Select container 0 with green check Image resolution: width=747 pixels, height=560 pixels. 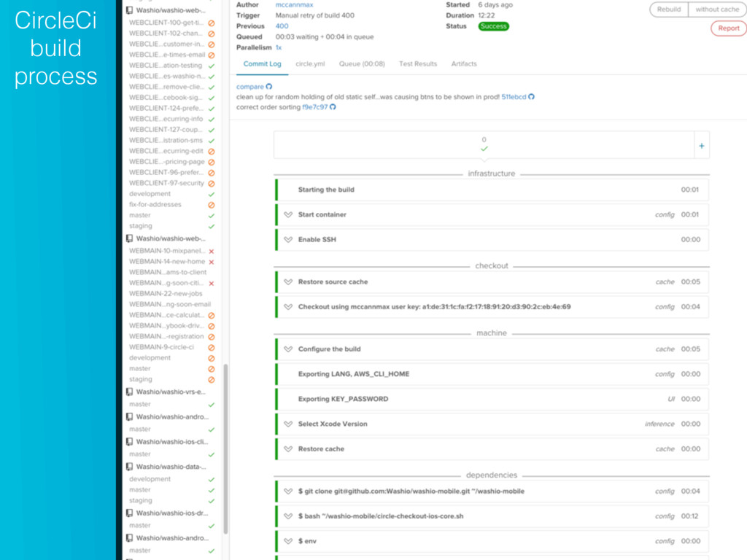(x=484, y=145)
